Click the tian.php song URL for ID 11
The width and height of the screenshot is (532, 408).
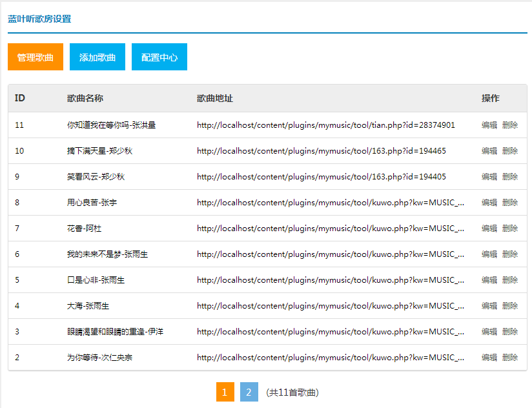[325, 125]
